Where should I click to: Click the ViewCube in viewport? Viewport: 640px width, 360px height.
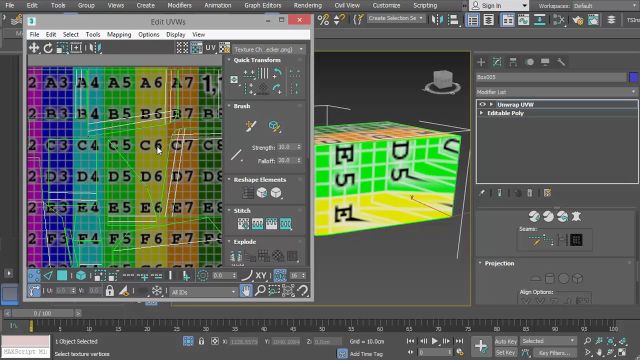(x=442, y=80)
